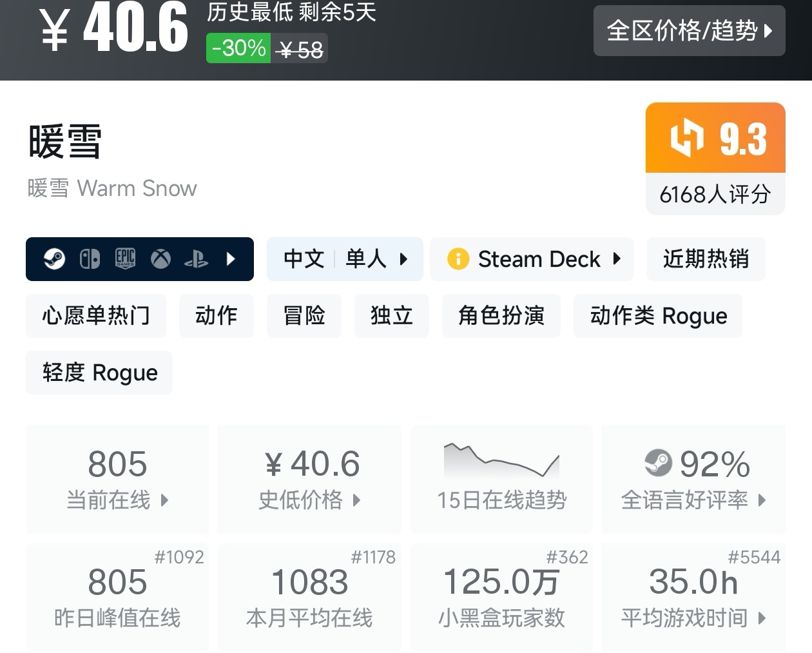Click the #1092 rank label
The image size is (812, 653).
click(x=179, y=557)
